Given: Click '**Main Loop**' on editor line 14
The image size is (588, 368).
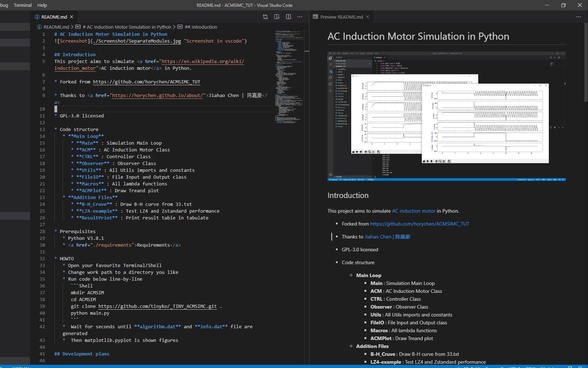Looking at the screenshot, I should 86,136.
